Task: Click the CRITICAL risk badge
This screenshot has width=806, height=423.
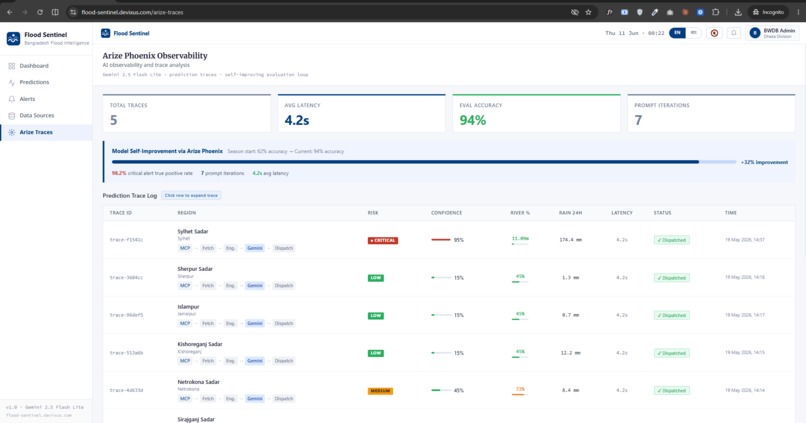Action: click(382, 240)
